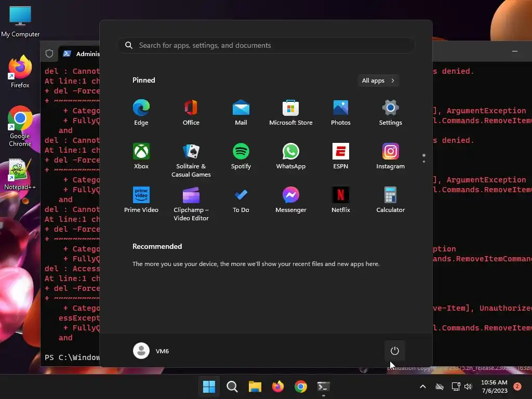Open taskbar Search

point(232,387)
